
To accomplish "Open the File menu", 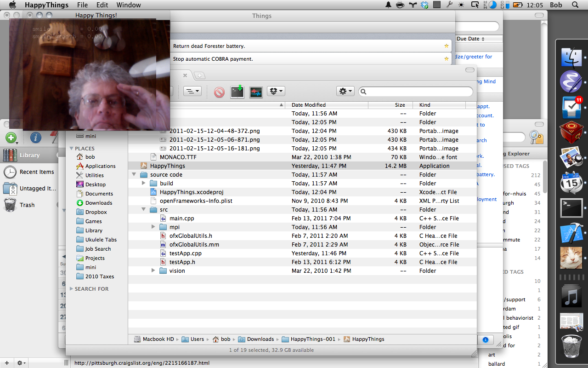I will 82,5.
